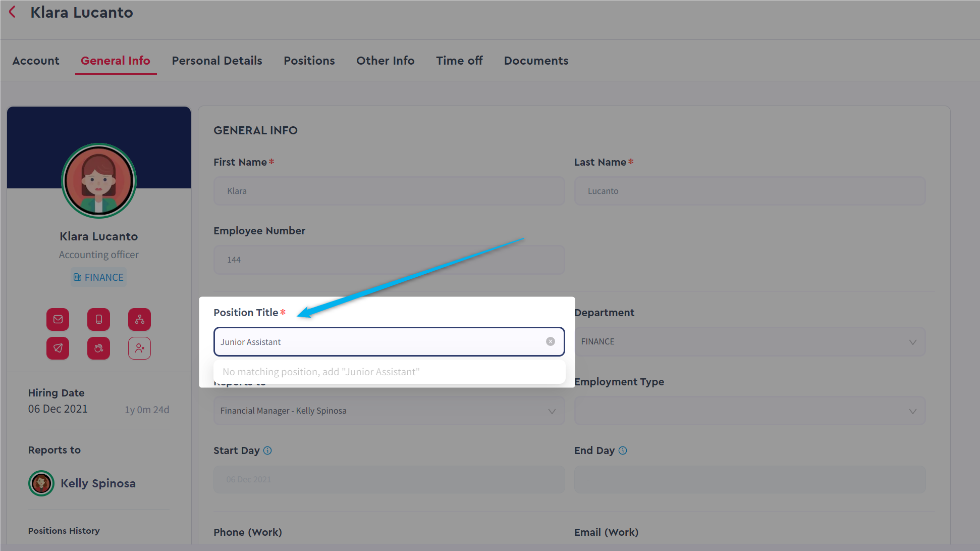This screenshot has height=551, width=980.
Task: Click the remove user icon button
Action: (x=139, y=348)
